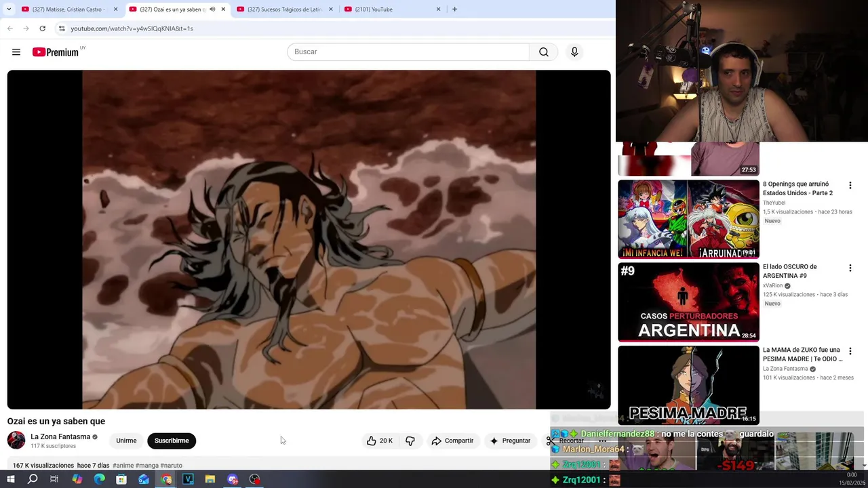Open Discord from taskbar
Screen dimensions: 868x488
[233, 479]
